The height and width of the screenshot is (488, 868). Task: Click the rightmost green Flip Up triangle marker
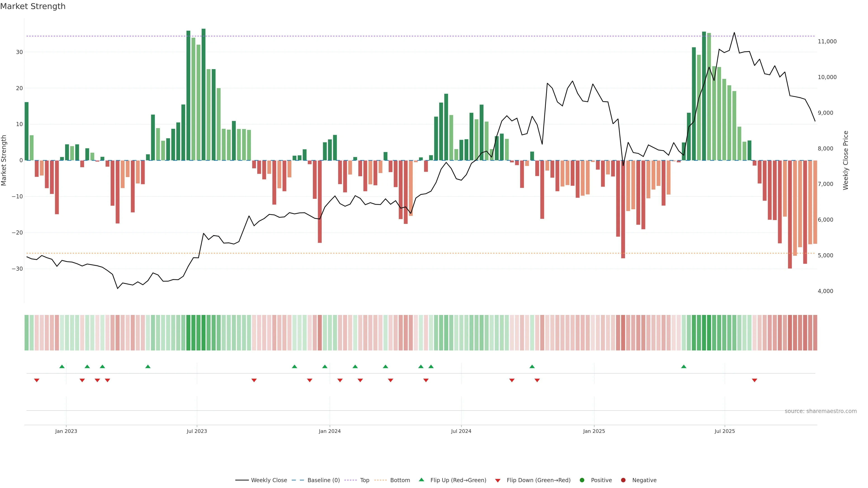pos(684,366)
